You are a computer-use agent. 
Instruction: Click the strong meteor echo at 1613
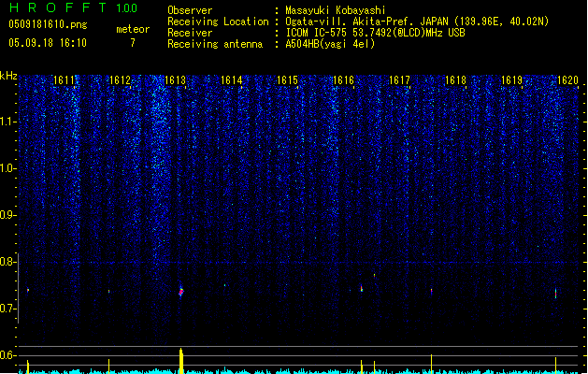[x=181, y=292]
